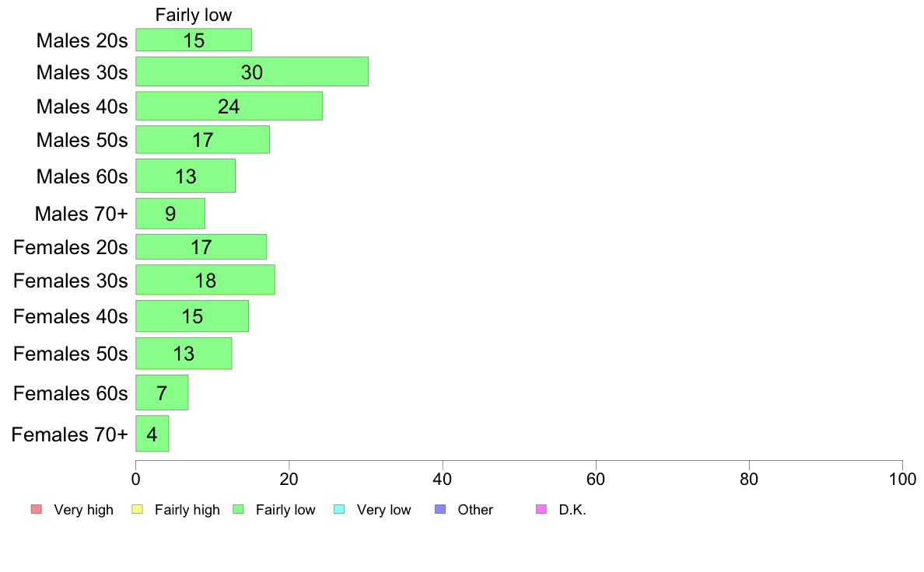Select the Males 40s bar showing 24
This screenshot has height=572, width=924.
[229, 106]
